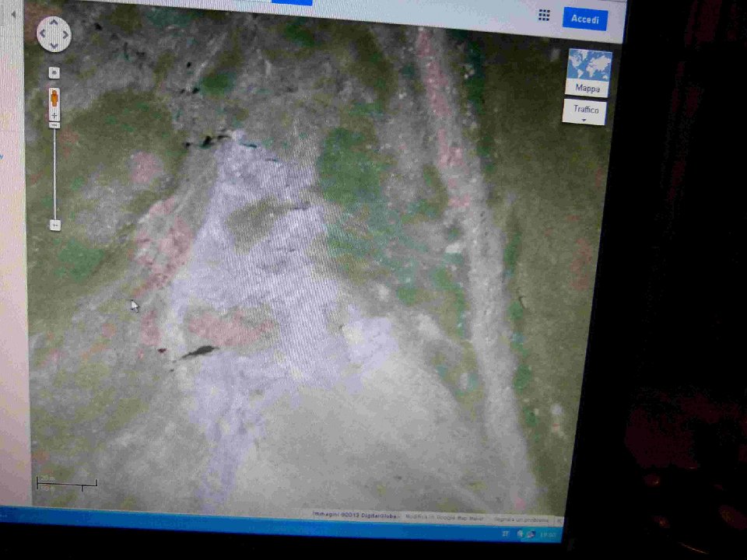The height and width of the screenshot is (560, 747).
Task: Open the Traffico layers dropdown
Action: [585, 112]
